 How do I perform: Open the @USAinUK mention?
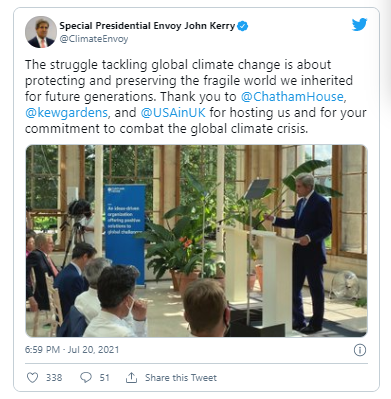click(173, 113)
